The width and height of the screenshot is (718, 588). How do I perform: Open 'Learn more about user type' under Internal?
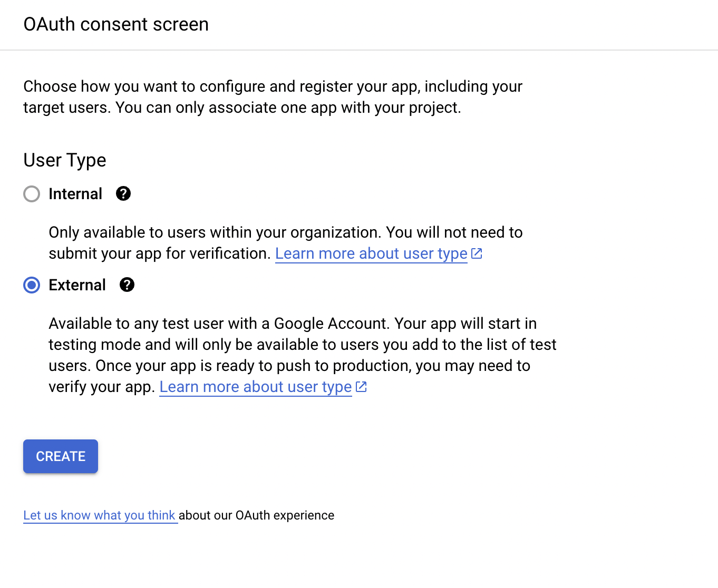click(371, 253)
